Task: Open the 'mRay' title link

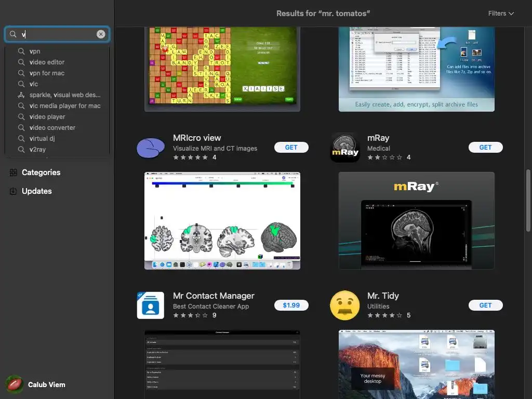Action: (378, 138)
